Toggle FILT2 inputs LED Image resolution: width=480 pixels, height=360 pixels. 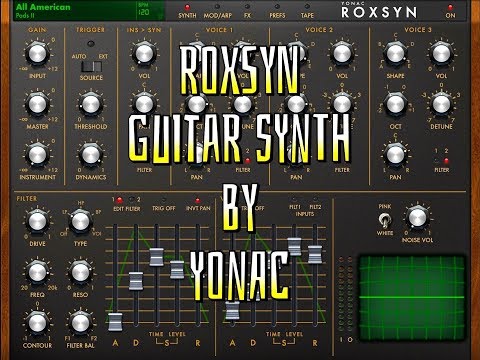click(x=315, y=199)
